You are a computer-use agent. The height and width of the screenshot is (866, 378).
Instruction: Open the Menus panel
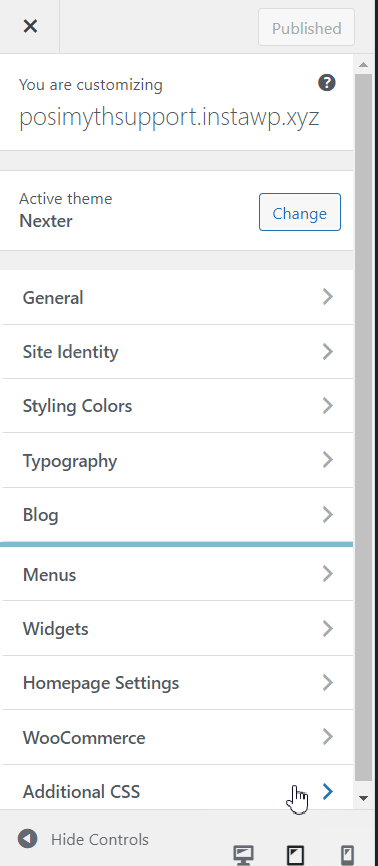point(176,574)
